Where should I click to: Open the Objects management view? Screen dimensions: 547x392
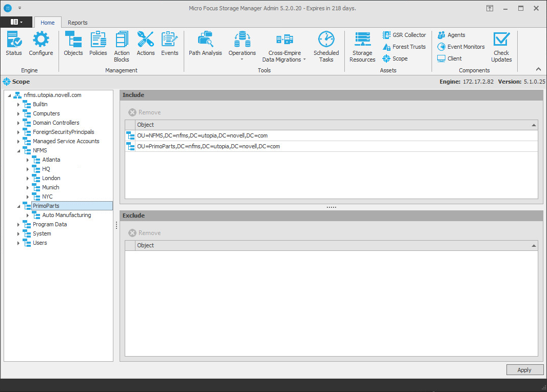pos(73,44)
